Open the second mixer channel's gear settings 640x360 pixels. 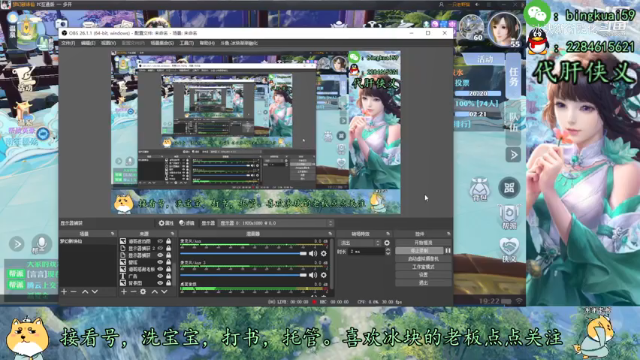point(324,275)
